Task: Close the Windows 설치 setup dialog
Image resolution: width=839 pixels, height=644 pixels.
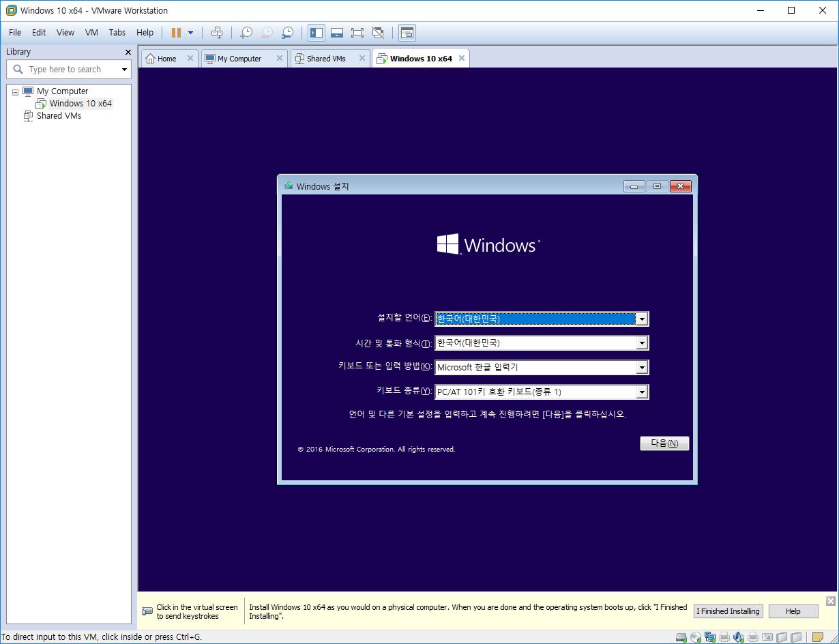Action: tap(681, 186)
